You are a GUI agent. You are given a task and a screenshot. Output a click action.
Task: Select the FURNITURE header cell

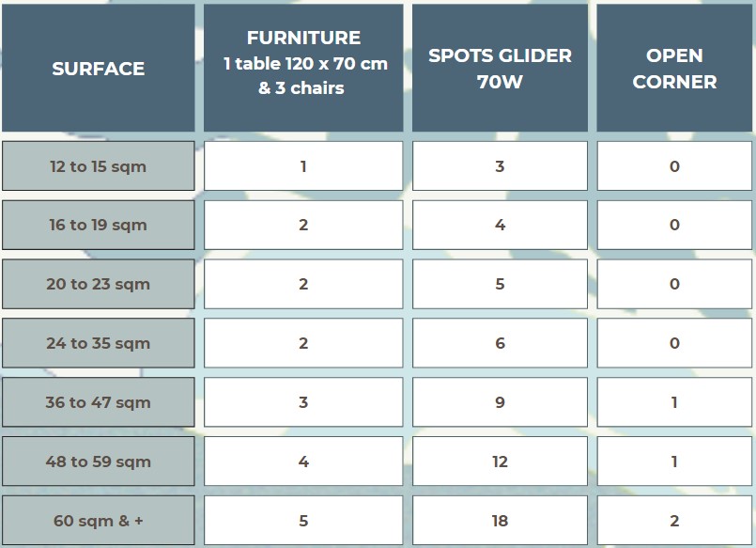coord(303,68)
